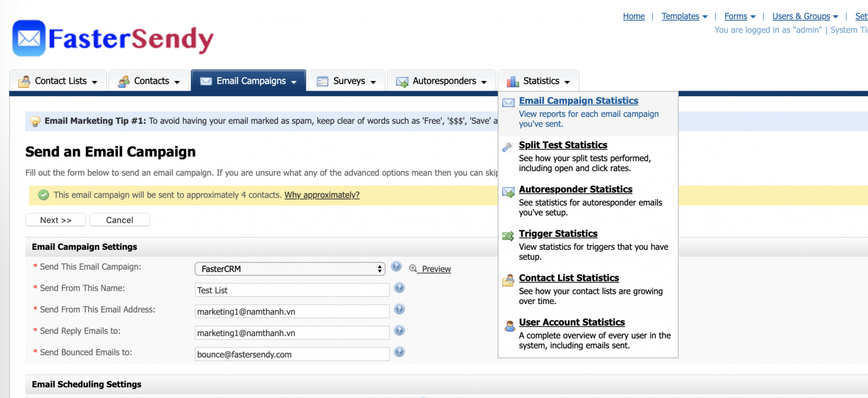Click help icon next to Send Reply Emails to
The width and height of the screenshot is (868, 398).
(399, 330)
